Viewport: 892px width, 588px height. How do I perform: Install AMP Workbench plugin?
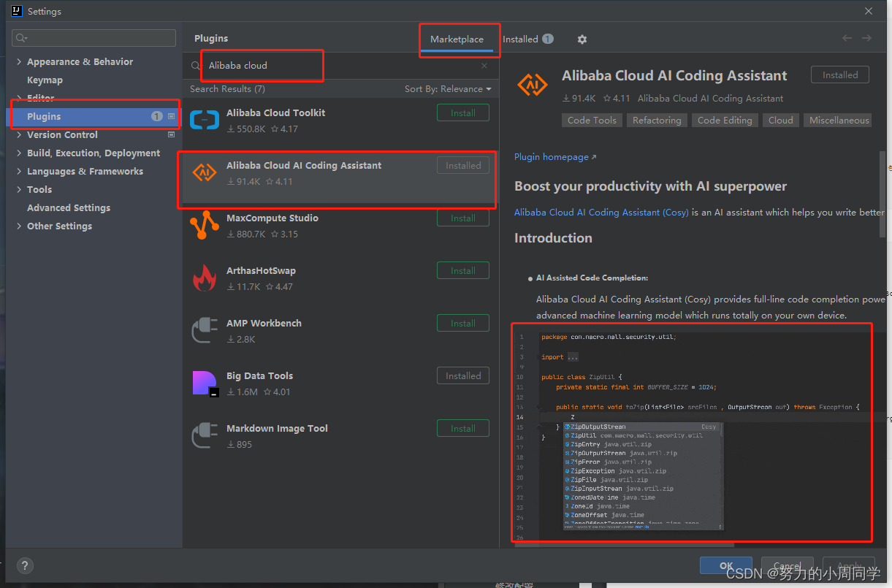pyautogui.click(x=463, y=324)
